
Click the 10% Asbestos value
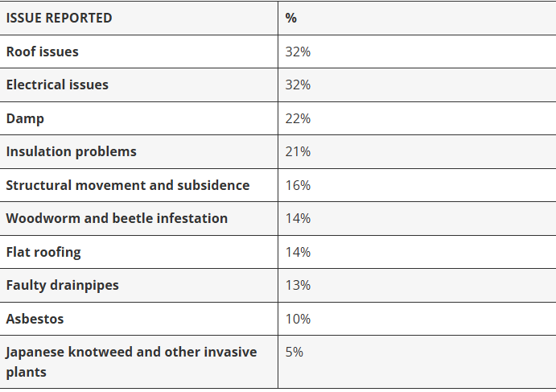(x=298, y=319)
